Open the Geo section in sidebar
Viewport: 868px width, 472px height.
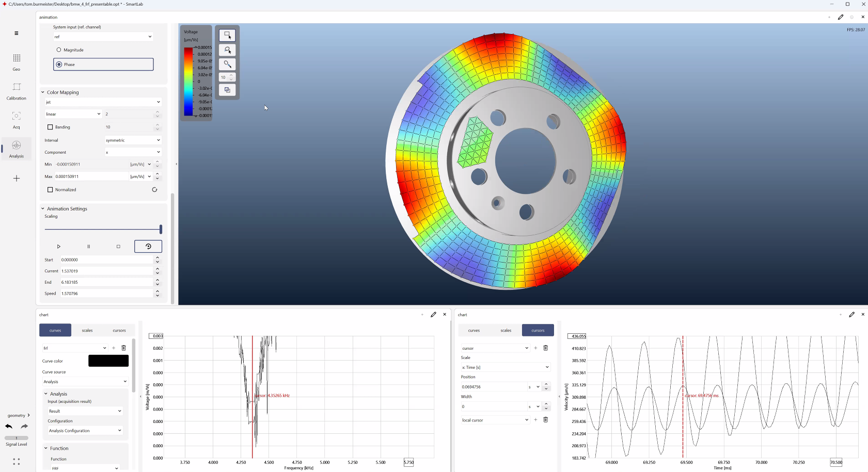pos(17,61)
